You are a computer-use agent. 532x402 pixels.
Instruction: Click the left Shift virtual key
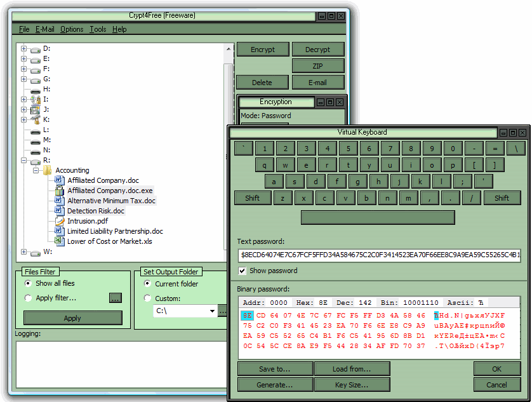pos(253,198)
